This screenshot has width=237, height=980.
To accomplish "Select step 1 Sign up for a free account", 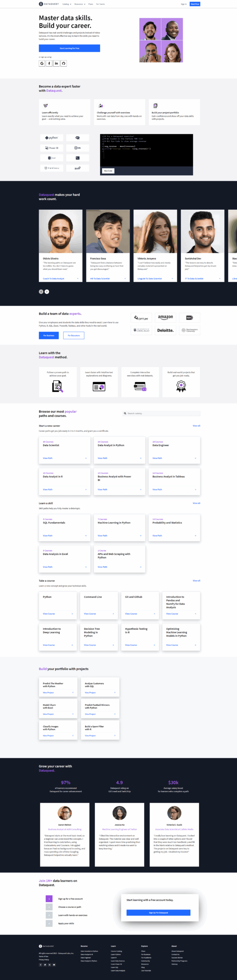I will 70,899.
